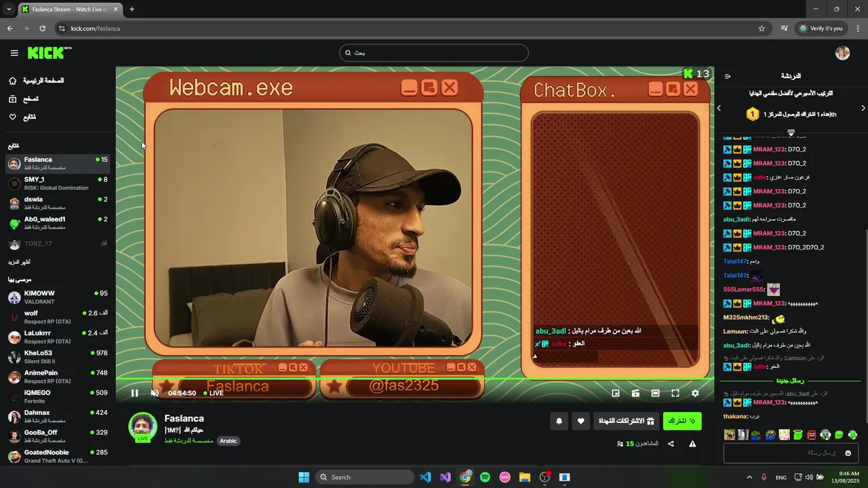Open Chrome media control icon
The height and width of the screenshot is (488, 868).
point(784,28)
